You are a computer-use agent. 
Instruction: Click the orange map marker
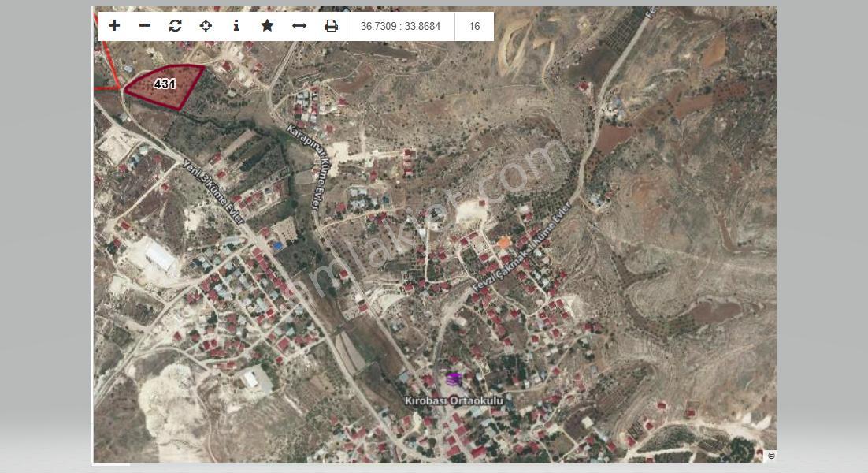point(504,242)
